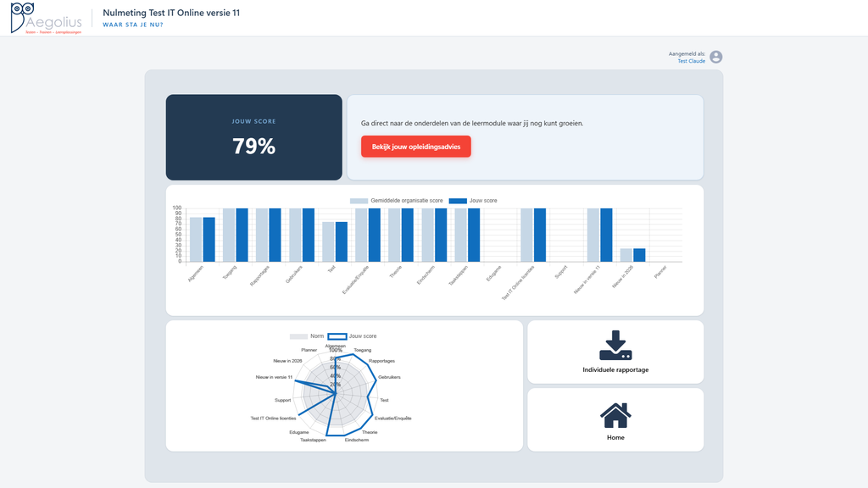Click the Toegang light organisation bar
Screen dimensions: 868x488
click(229, 236)
